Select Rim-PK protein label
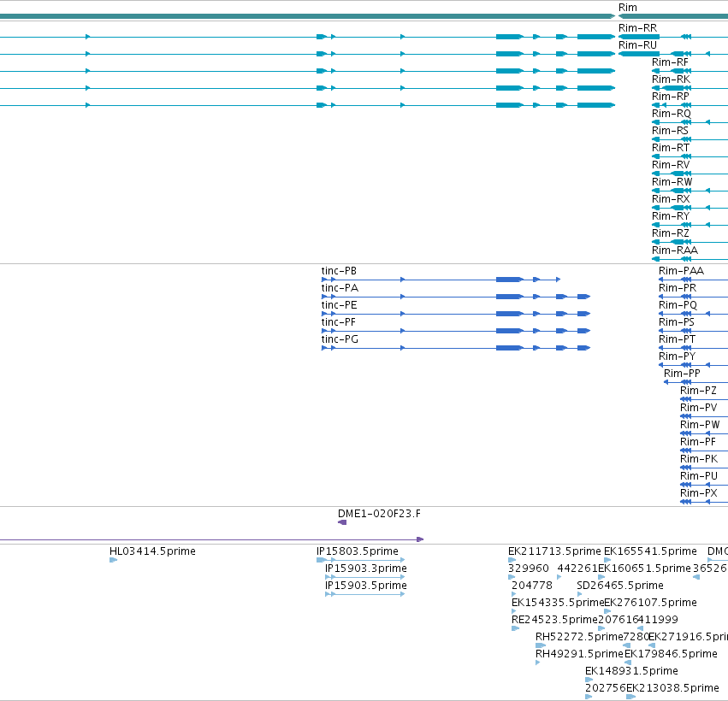Screen dimensions: 728x701 point(699,459)
